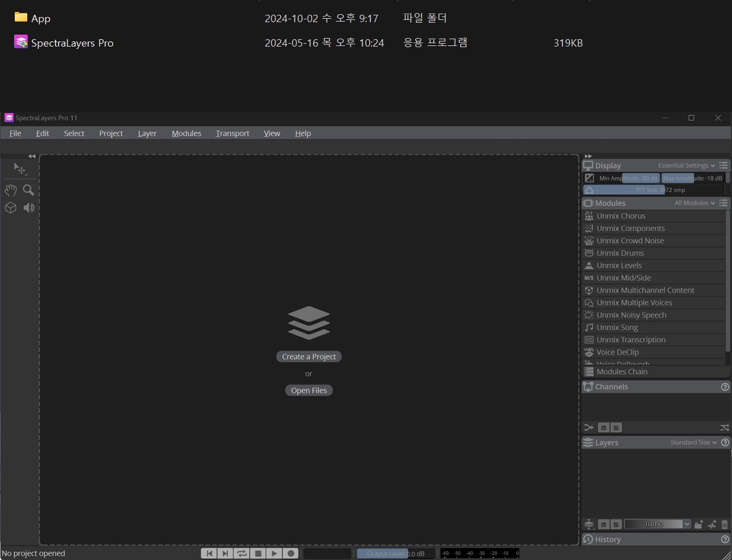Open the Turbo colormap dropdown
This screenshot has width=732, height=560.
[658, 524]
